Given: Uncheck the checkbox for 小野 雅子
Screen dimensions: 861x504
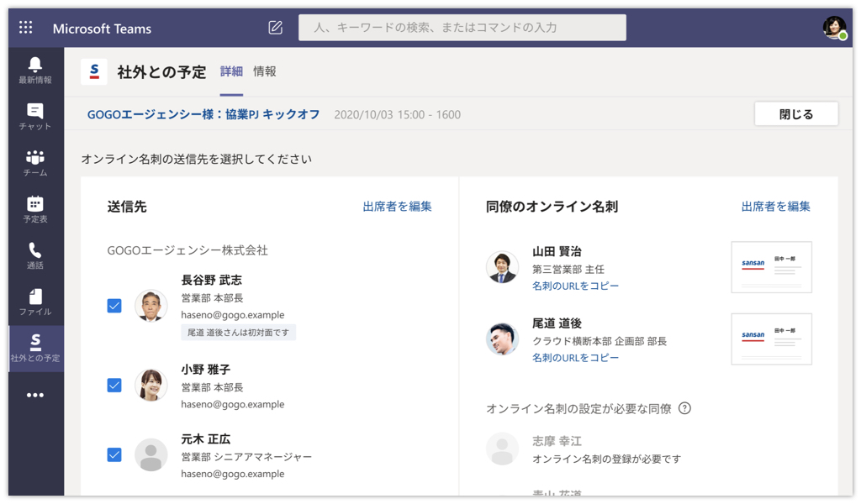Looking at the screenshot, I should [x=114, y=385].
